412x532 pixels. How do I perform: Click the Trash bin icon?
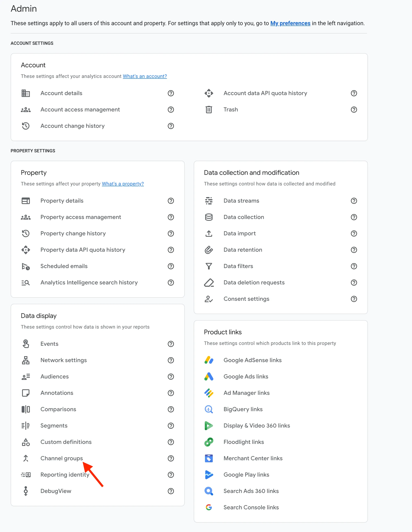pos(209,110)
